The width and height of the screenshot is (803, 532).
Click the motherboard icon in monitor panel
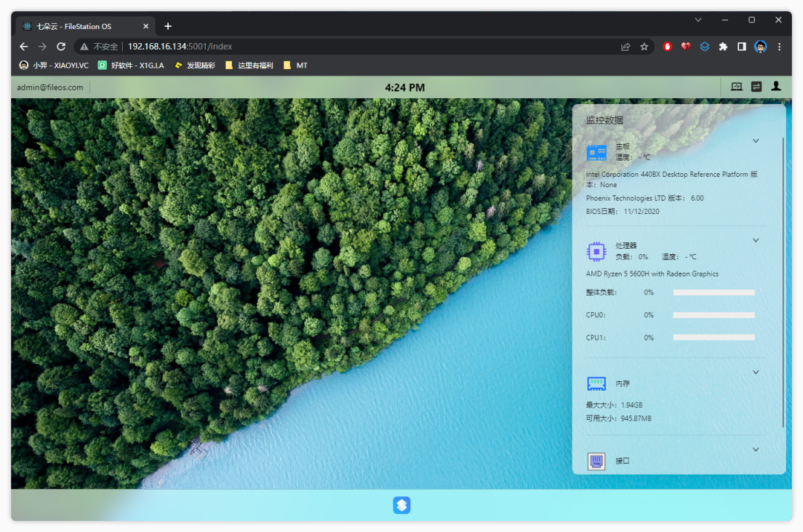tap(596, 152)
